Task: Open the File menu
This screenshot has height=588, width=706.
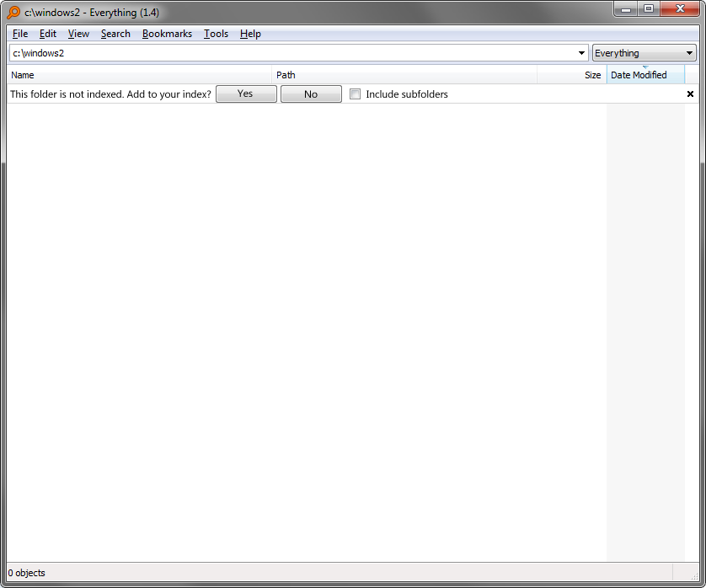Action: coord(20,34)
